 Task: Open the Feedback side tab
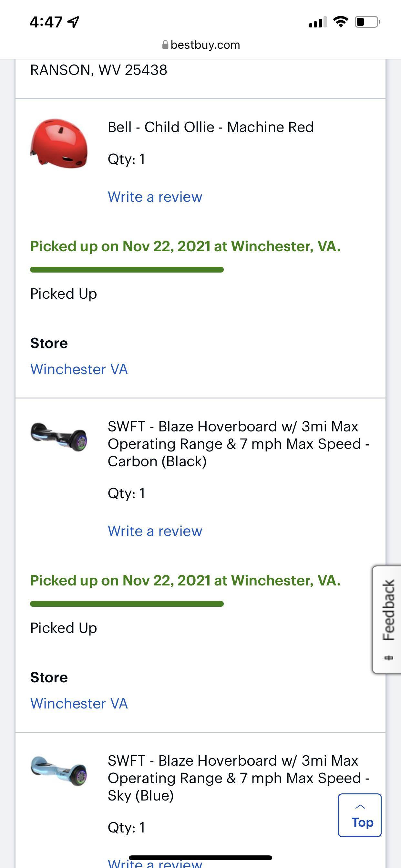click(x=387, y=619)
